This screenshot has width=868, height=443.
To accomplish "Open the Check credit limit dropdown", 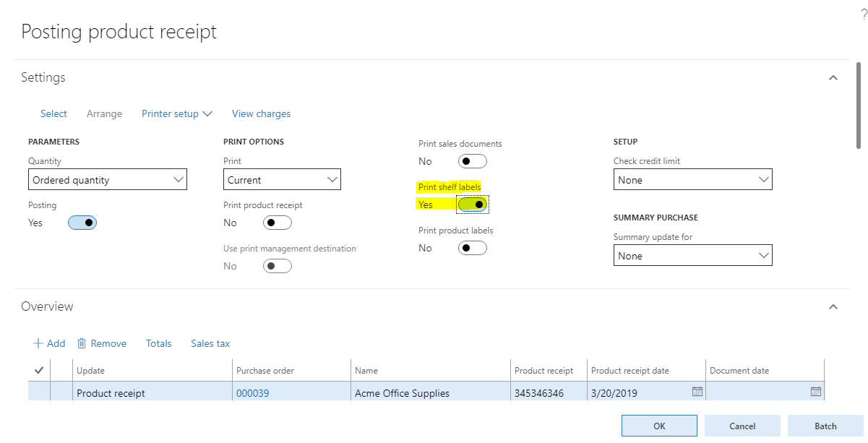I will (692, 180).
